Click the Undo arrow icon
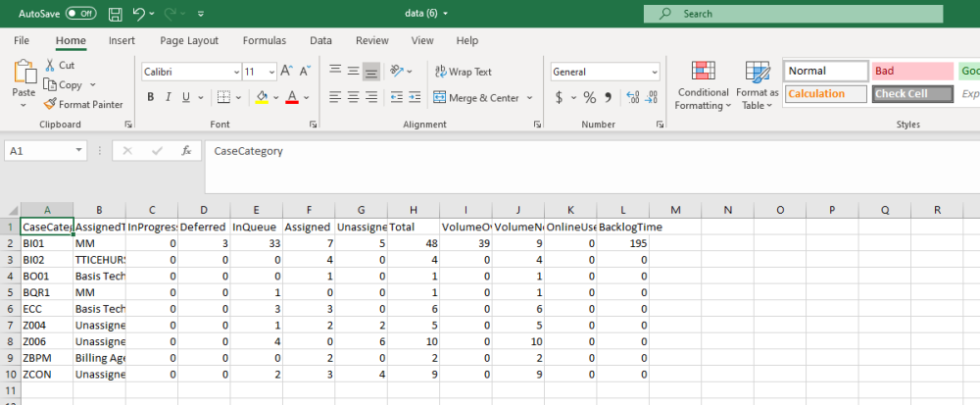Image resolution: width=980 pixels, height=405 pixels. coord(139,15)
